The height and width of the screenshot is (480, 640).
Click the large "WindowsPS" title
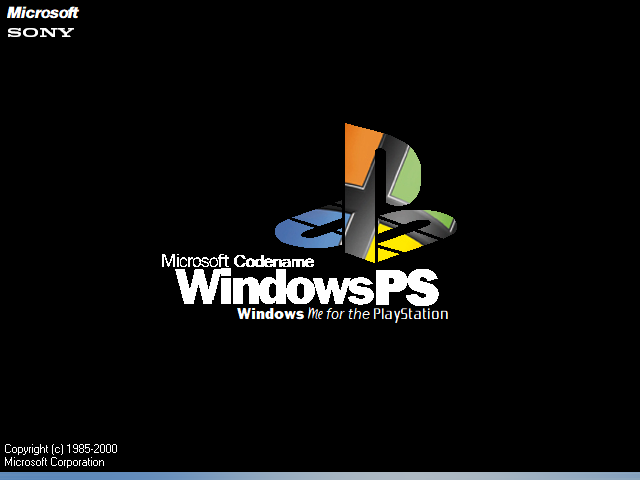[x=307, y=287]
